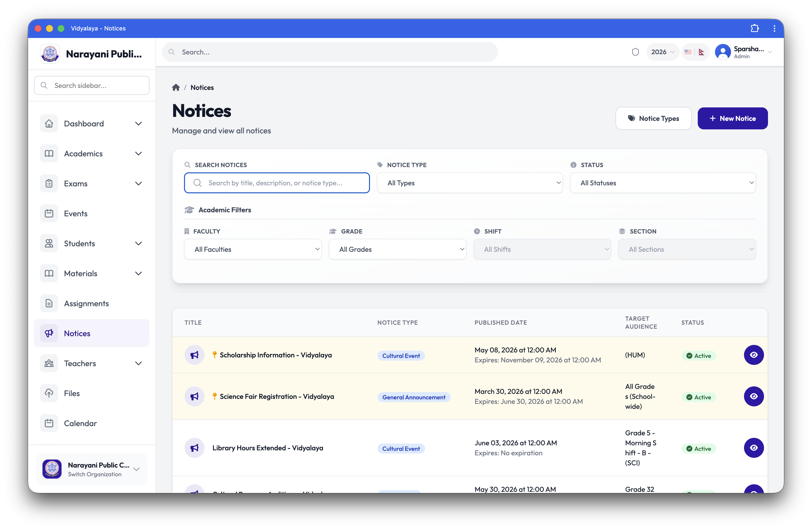Expand the Materials submenu chevron
Viewport: 812px width, 530px height.
[x=138, y=273]
